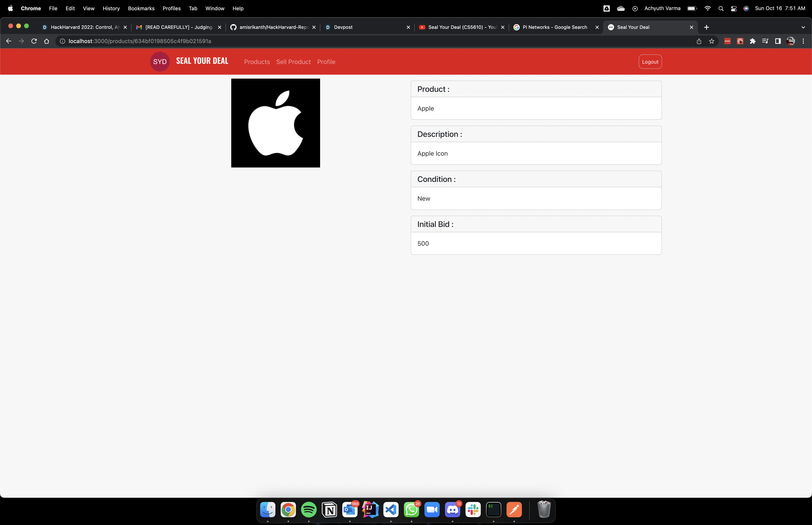The width and height of the screenshot is (812, 525).
Task: Click the Chrome home icon
Action: pos(47,41)
